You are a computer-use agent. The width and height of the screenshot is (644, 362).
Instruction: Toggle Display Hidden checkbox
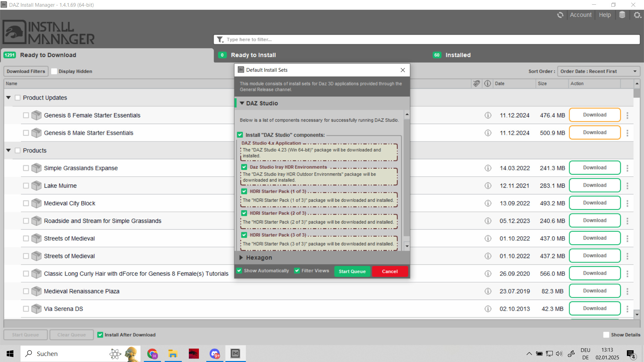[x=54, y=71]
